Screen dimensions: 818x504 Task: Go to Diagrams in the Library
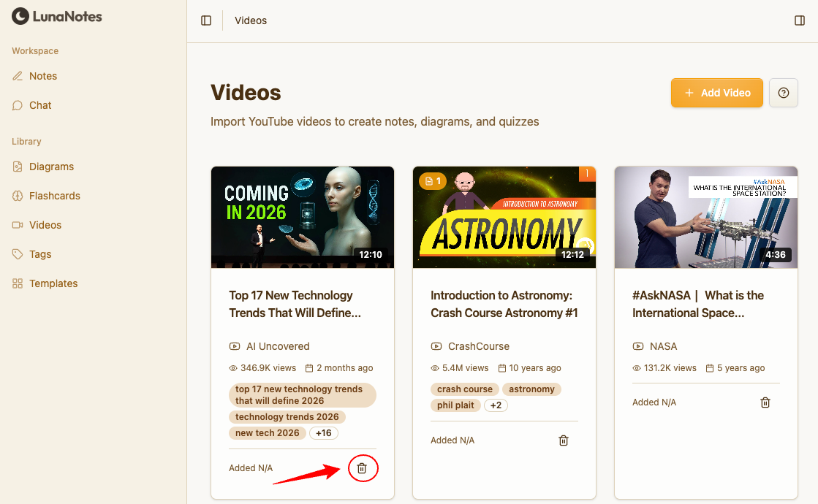(x=51, y=167)
